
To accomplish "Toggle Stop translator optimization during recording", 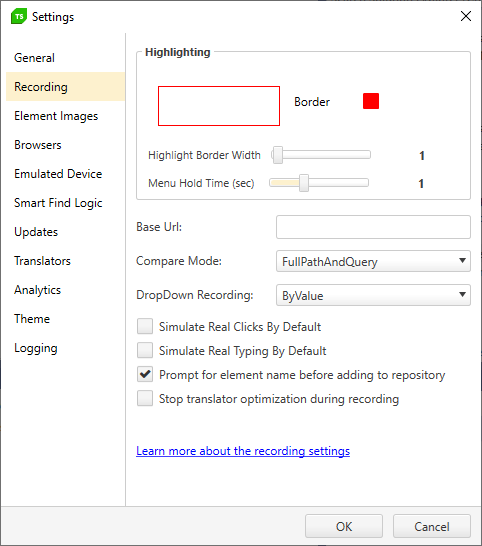I will click(x=145, y=398).
